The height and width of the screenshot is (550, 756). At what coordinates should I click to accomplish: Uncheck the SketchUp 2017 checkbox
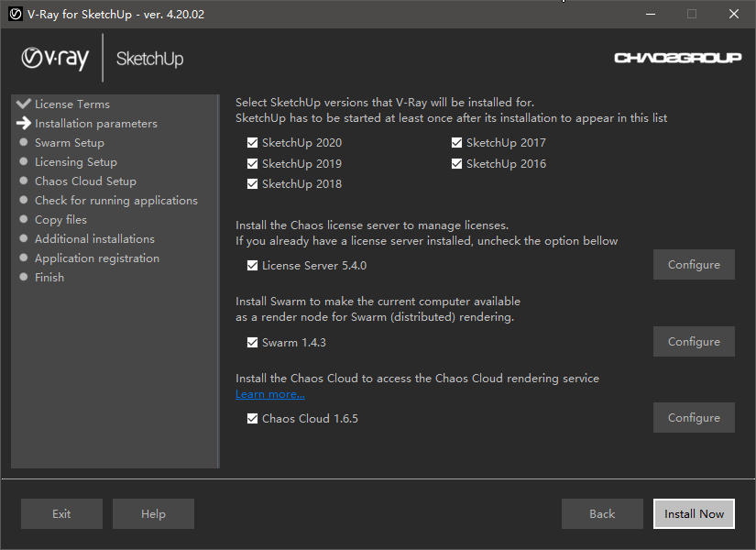click(456, 142)
